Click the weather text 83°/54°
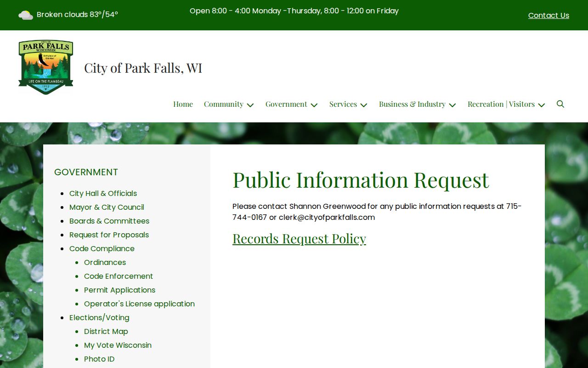Image resolution: width=588 pixels, height=368 pixels. pyautogui.click(x=104, y=14)
